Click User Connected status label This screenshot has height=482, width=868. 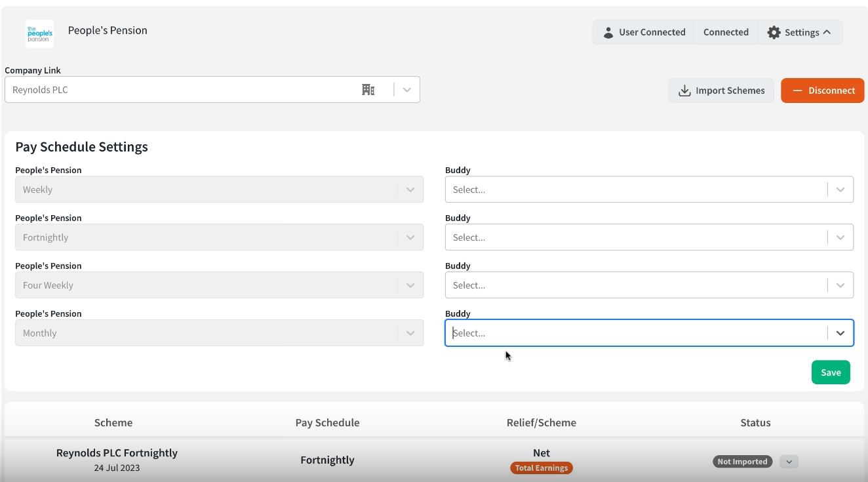652,32
